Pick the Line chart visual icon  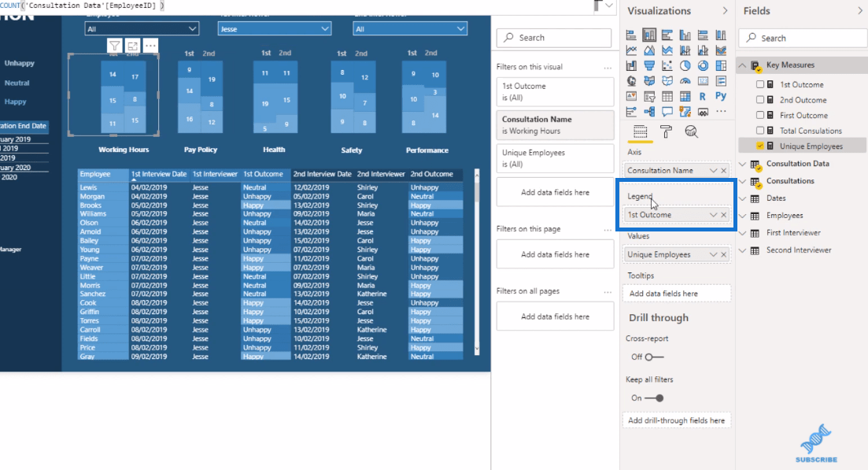631,50
